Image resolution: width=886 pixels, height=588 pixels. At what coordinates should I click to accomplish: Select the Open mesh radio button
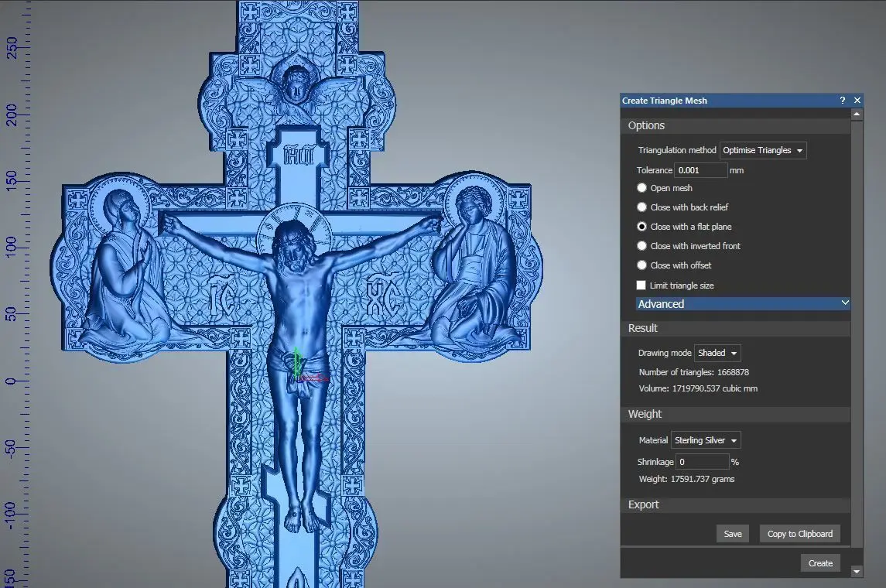tap(641, 187)
